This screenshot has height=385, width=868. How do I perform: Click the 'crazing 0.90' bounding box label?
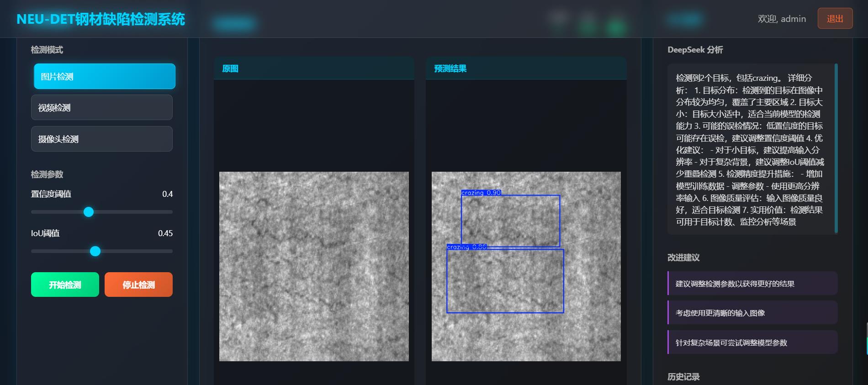pos(481,193)
